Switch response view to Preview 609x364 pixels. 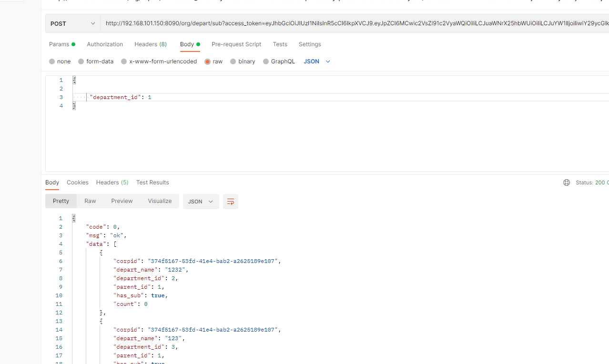tap(122, 201)
